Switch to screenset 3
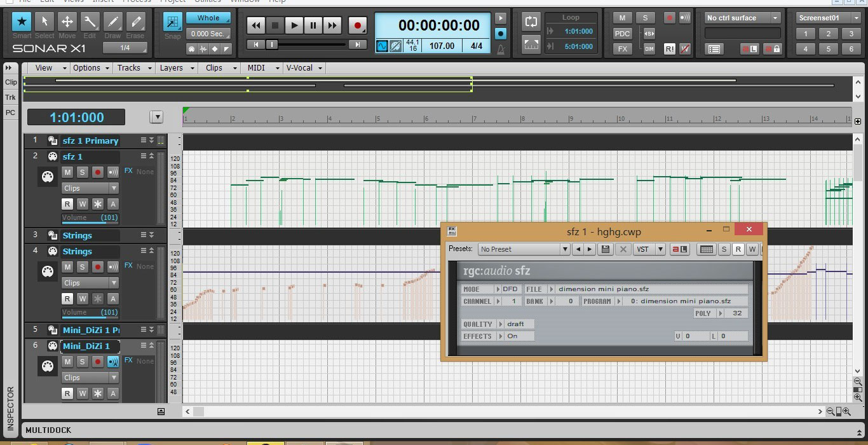This screenshot has width=868, height=445. pyautogui.click(x=851, y=34)
